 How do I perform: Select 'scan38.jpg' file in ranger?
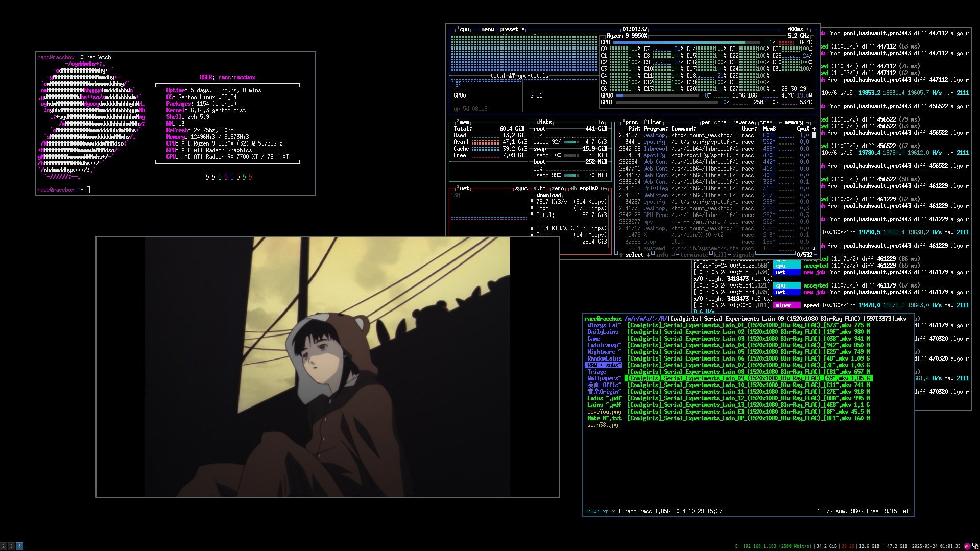click(603, 425)
